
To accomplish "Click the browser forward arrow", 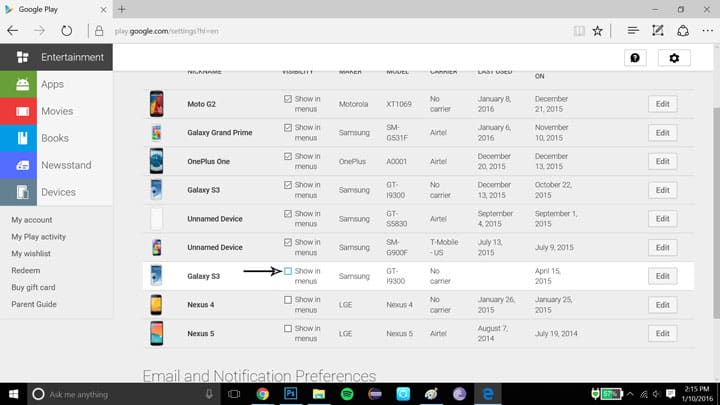I will [x=39, y=31].
